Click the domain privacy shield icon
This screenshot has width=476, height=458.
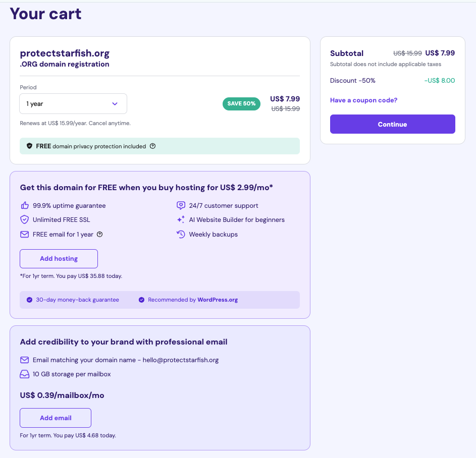pyautogui.click(x=30, y=146)
